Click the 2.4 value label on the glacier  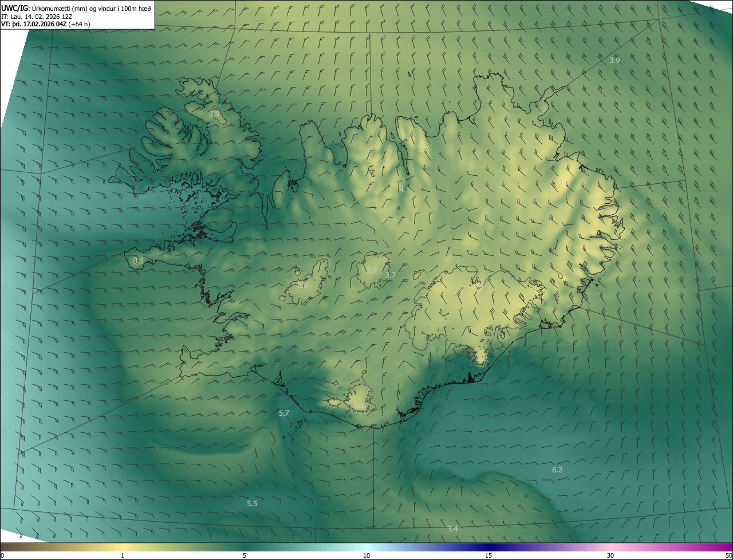click(x=372, y=270)
